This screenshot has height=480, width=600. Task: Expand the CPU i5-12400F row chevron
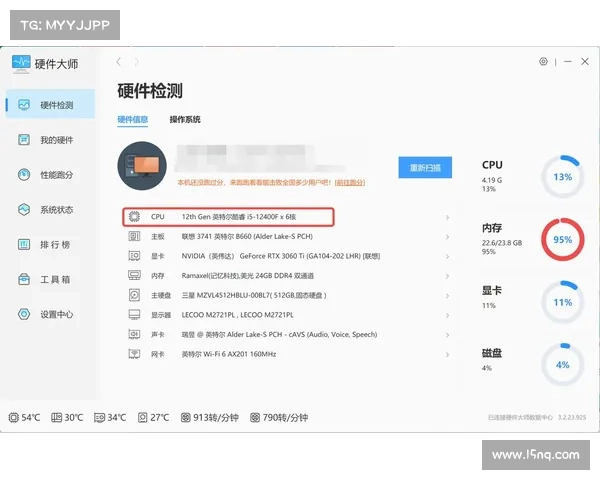(447, 217)
